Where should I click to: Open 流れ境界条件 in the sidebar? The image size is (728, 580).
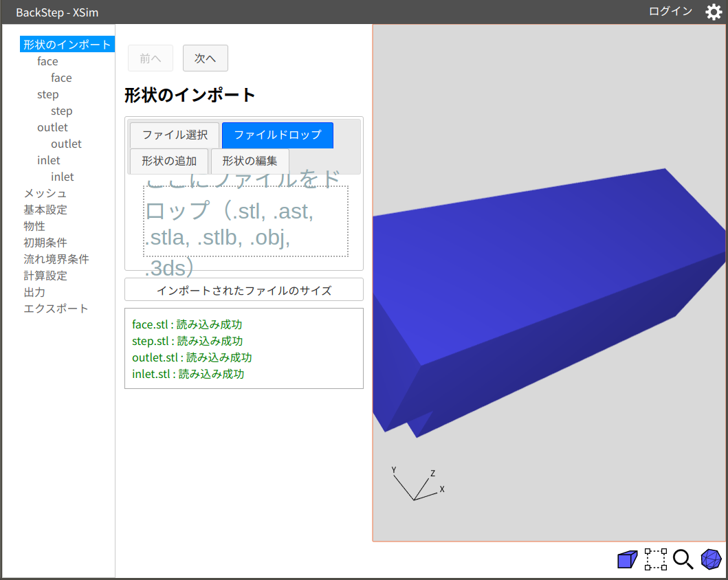56,259
